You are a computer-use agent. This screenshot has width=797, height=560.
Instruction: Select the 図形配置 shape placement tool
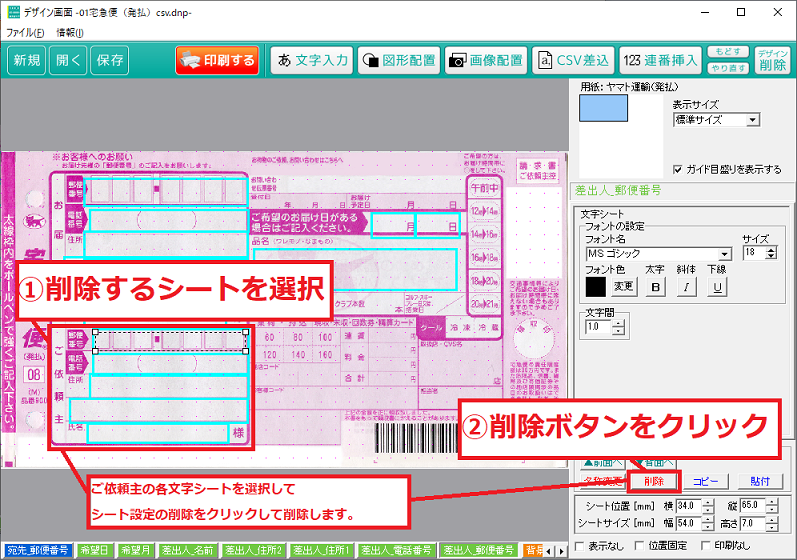[x=399, y=60]
